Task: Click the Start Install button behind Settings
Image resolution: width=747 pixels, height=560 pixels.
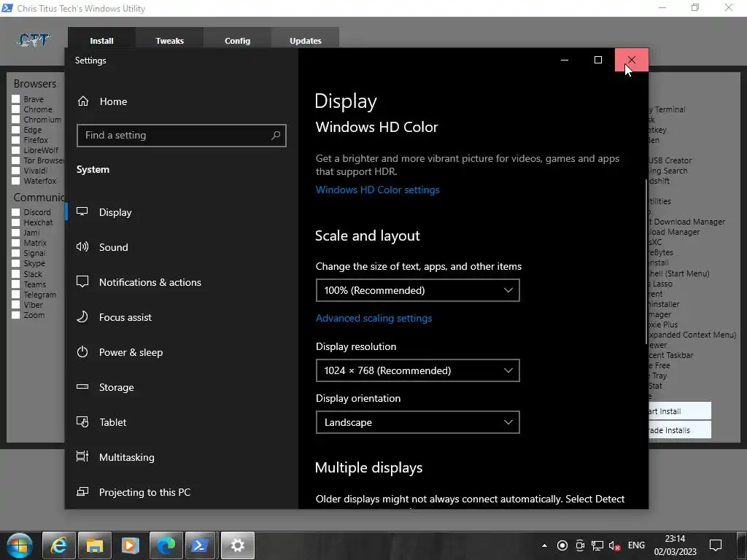Action: point(680,411)
